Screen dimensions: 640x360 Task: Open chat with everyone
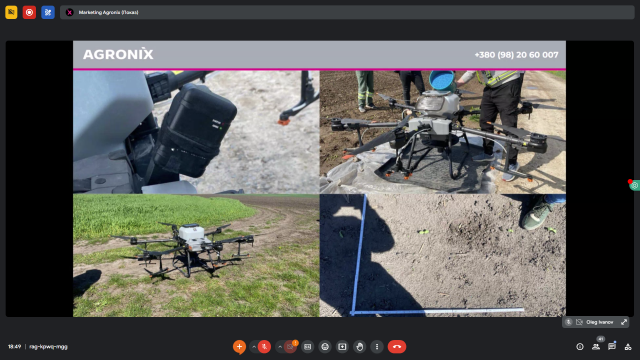point(612,347)
